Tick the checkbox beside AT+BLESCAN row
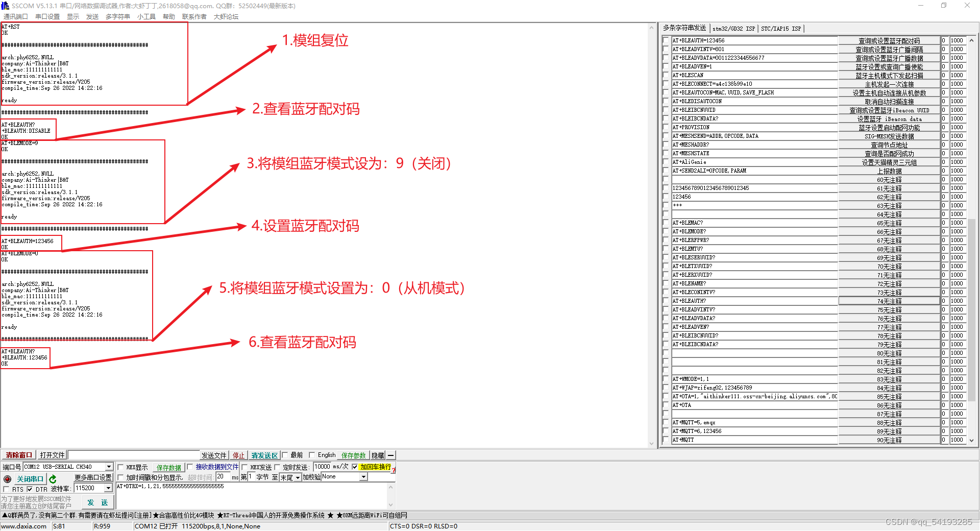Image resolution: width=980 pixels, height=531 pixels. [x=666, y=76]
